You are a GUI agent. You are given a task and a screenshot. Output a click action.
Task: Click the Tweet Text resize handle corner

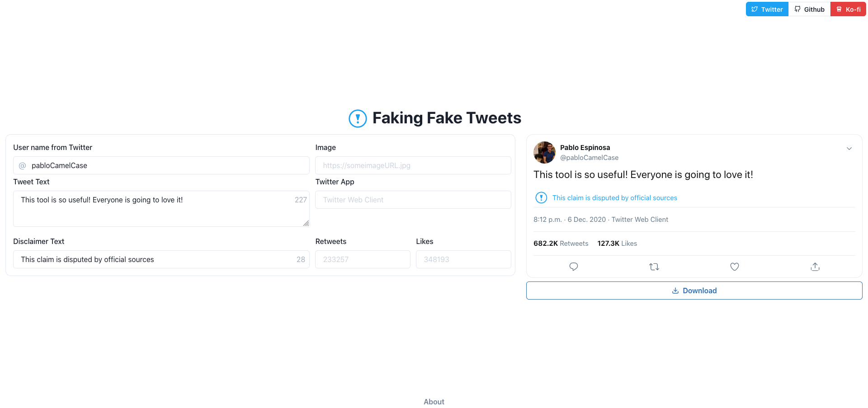point(306,223)
